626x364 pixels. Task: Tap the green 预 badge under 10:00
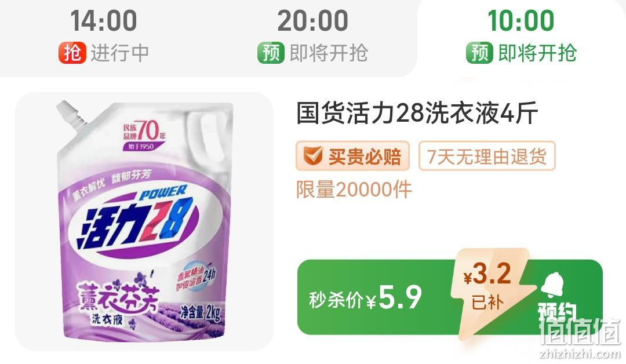tap(479, 53)
